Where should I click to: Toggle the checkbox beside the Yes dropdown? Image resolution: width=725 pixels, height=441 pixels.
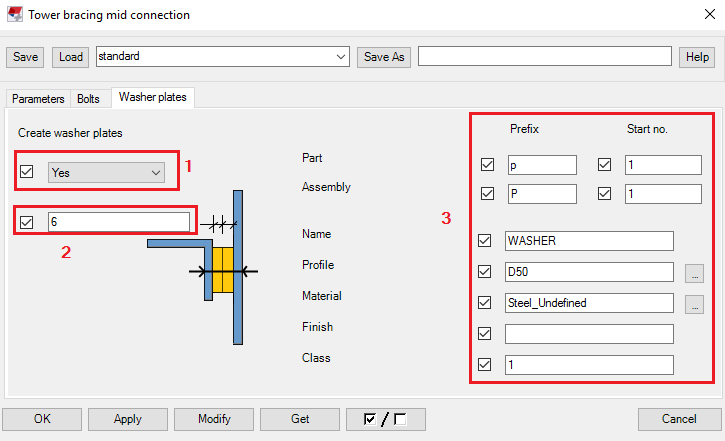[x=27, y=172]
